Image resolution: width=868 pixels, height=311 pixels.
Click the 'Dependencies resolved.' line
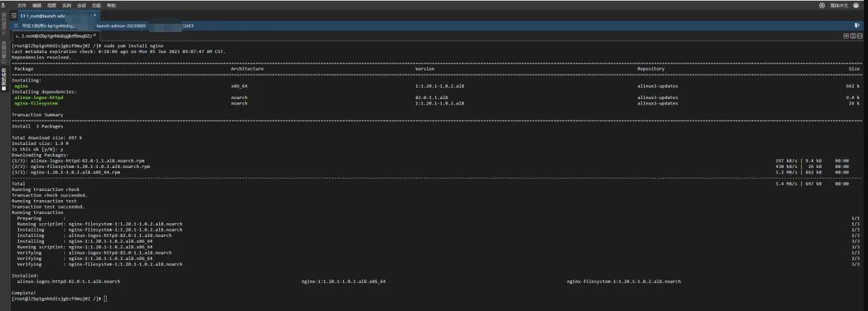[41, 57]
